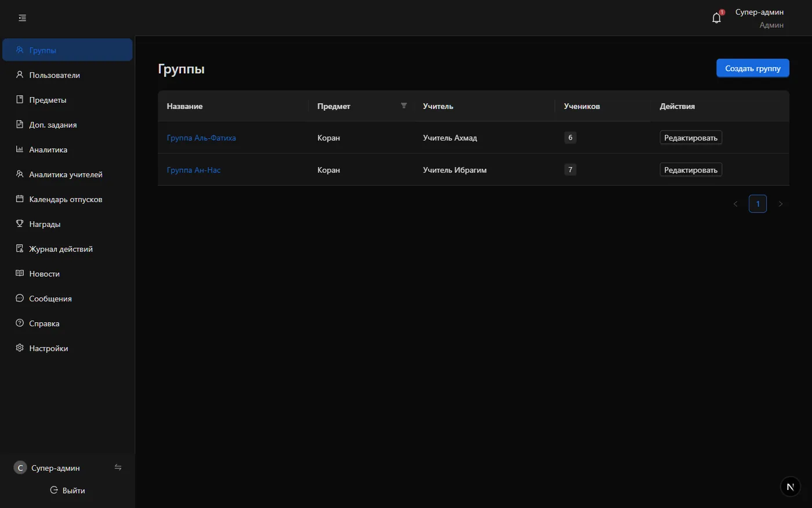Screen dimensions: 812x508
Task: Edit Группа Аль-Фатиха with its Редактировать button
Action: click(x=691, y=138)
